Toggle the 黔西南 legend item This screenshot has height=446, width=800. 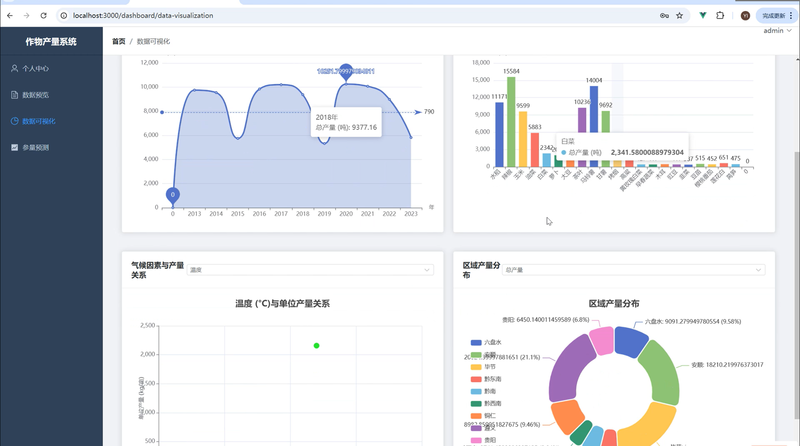tap(486, 404)
